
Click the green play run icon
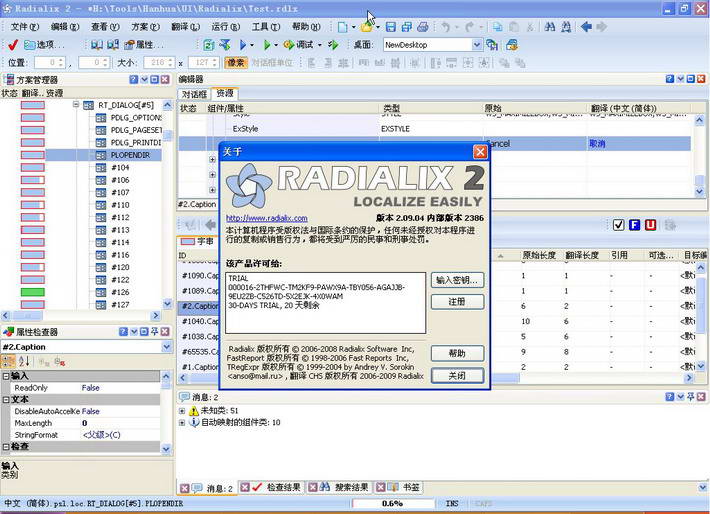[x=267, y=45]
